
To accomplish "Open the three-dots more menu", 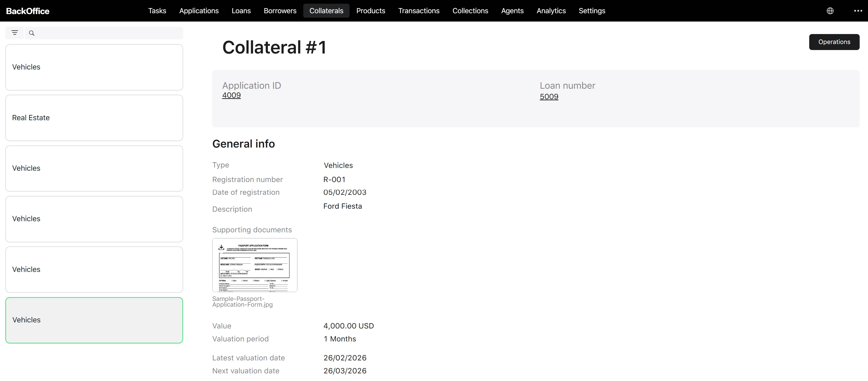I will [x=858, y=11].
